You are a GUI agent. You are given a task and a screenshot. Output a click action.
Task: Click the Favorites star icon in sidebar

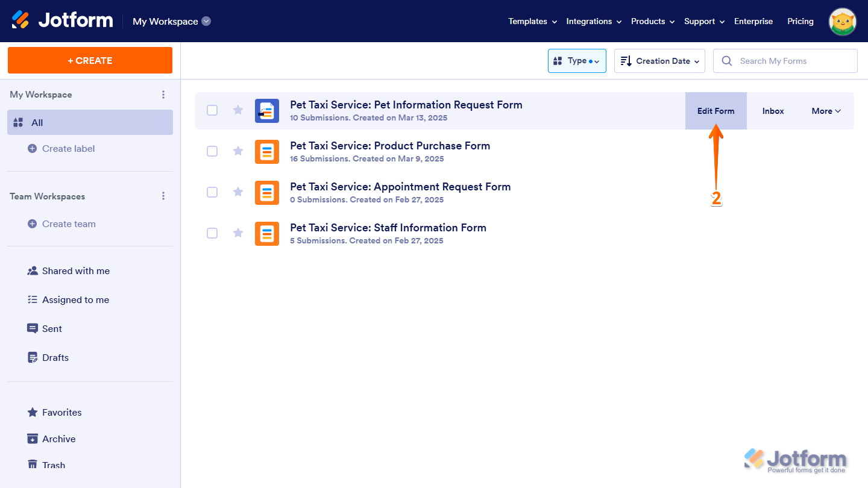[x=33, y=413]
